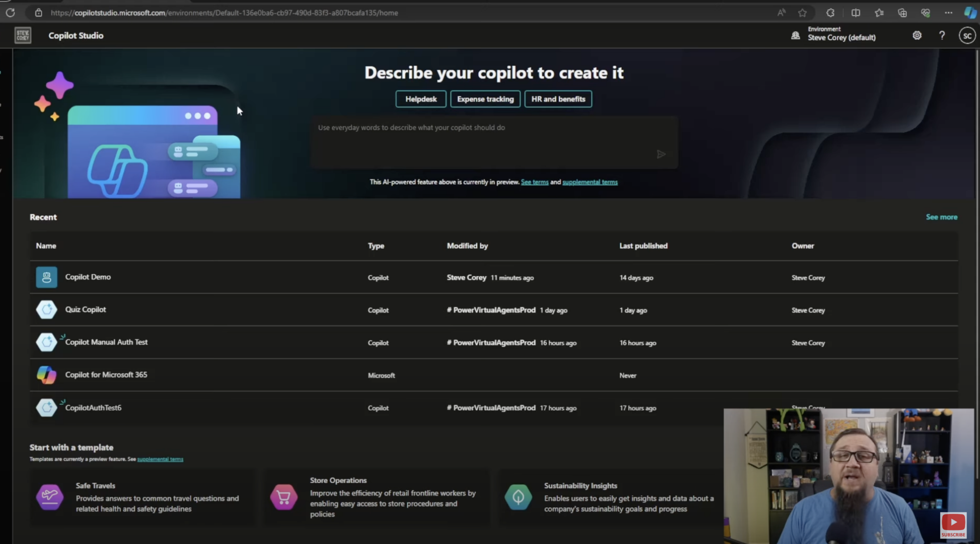Click the Safe Travels airplane template icon
The image size is (980, 544).
pyautogui.click(x=50, y=497)
